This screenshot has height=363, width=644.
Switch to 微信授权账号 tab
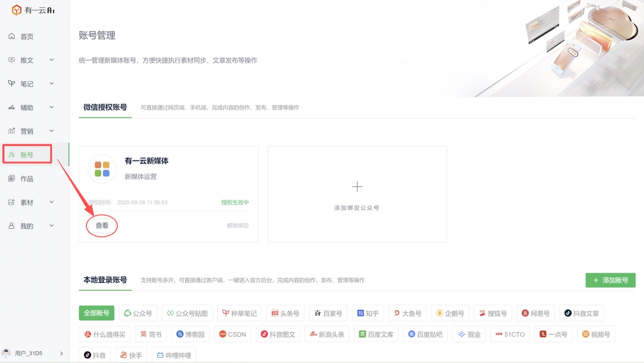(105, 107)
